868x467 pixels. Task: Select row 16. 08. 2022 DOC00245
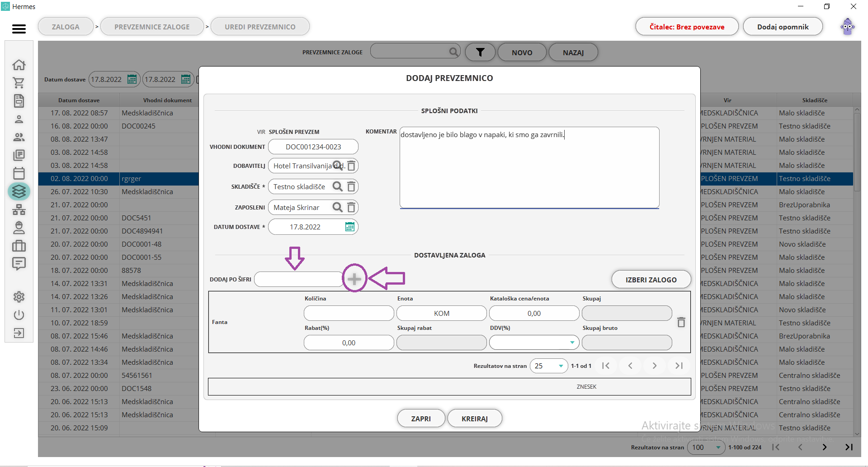coord(118,126)
